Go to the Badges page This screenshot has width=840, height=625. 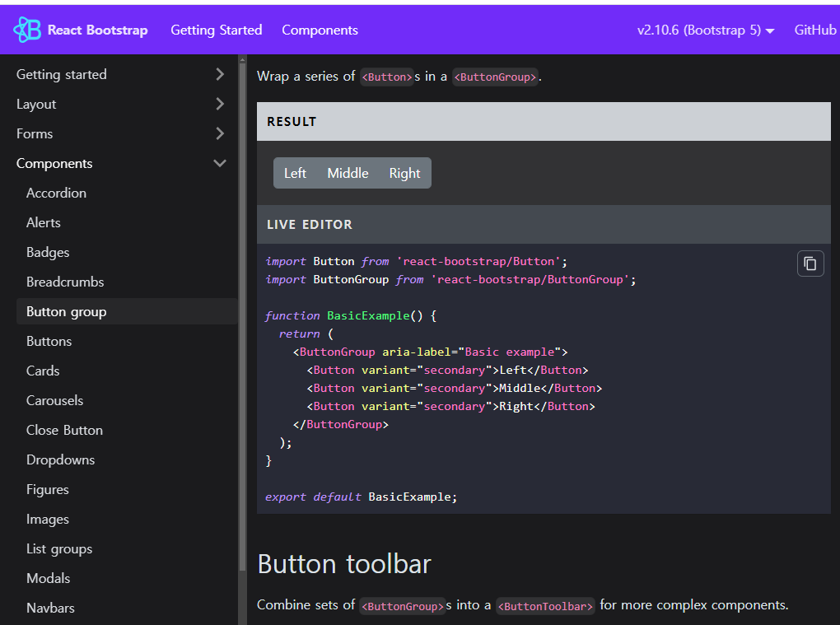(48, 252)
